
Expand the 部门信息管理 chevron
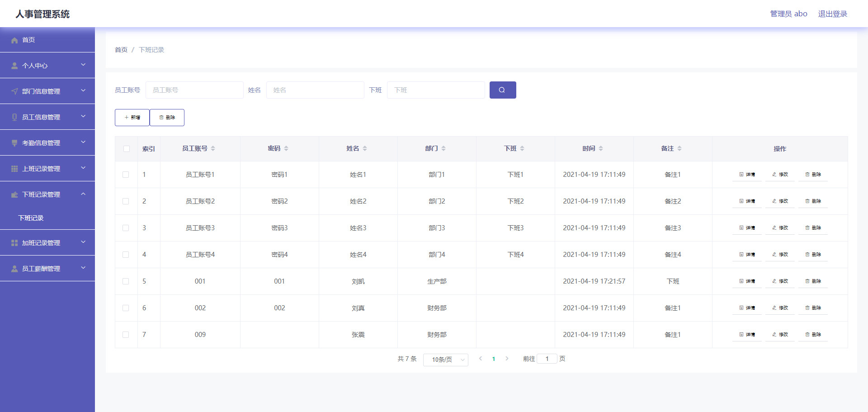click(x=83, y=90)
